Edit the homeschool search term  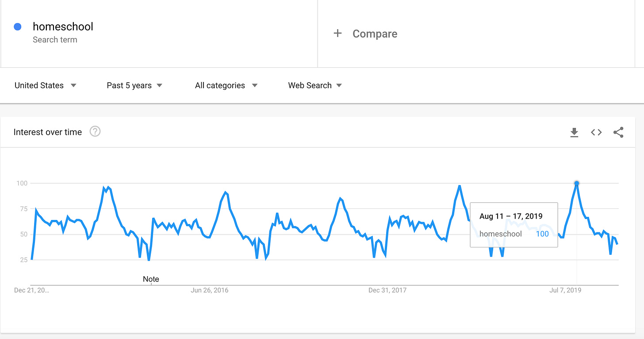(x=63, y=27)
